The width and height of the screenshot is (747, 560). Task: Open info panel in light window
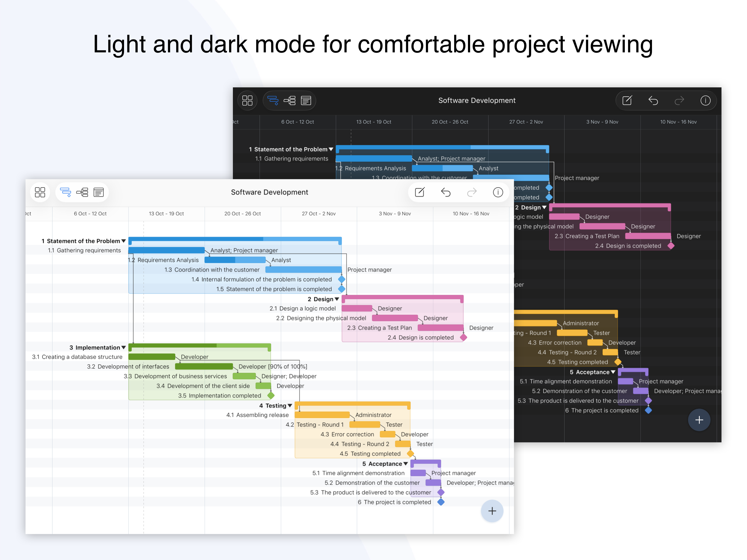[x=498, y=192]
